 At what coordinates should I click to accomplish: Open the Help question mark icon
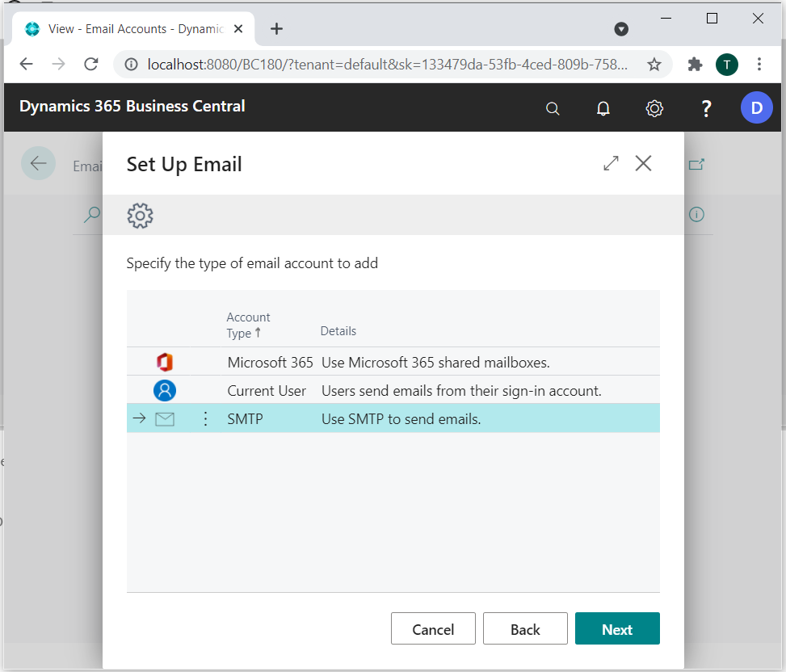click(706, 108)
